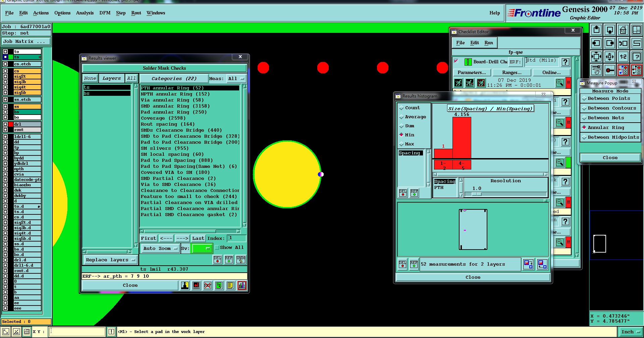
Task: Open the Meas: All dropdown
Action: point(236,79)
